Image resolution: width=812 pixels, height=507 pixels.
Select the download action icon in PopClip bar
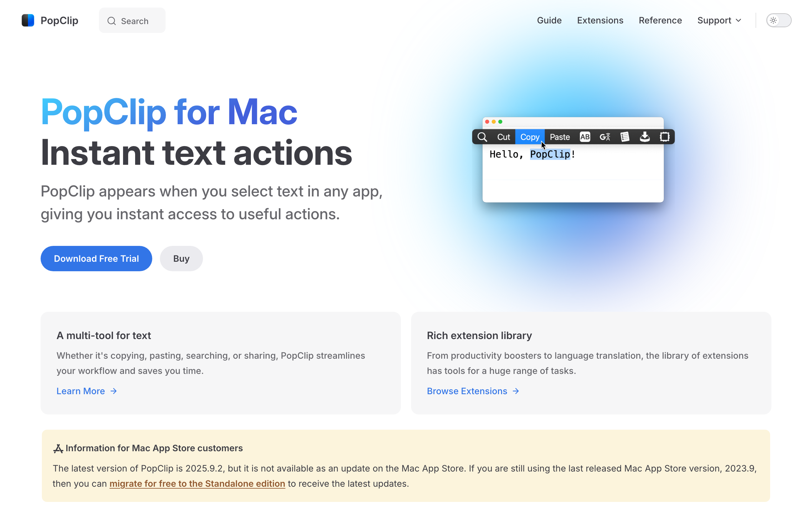pyautogui.click(x=645, y=137)
